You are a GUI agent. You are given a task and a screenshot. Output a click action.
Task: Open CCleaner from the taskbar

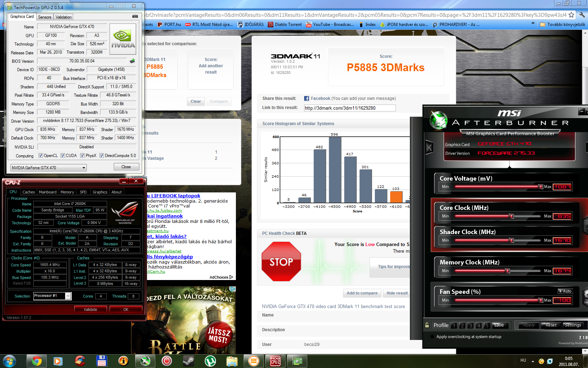(80, 361)
